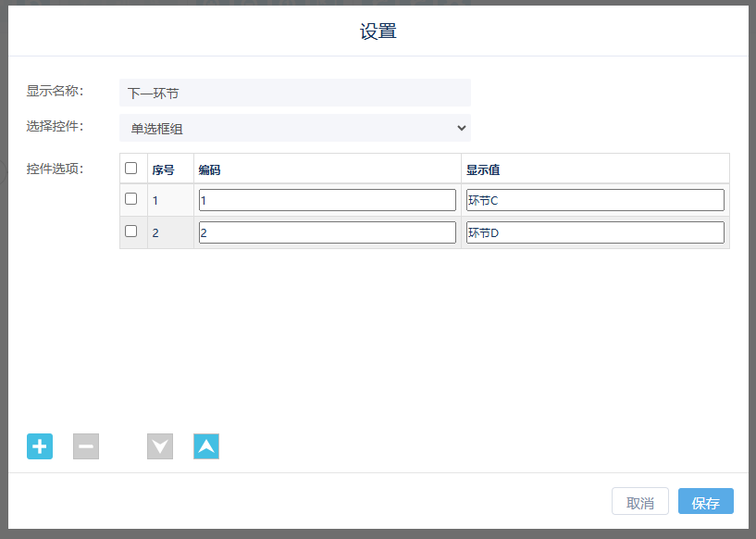Check the checkbox for row 1
This screenshot has height=539, width=756.
point(131,199)
